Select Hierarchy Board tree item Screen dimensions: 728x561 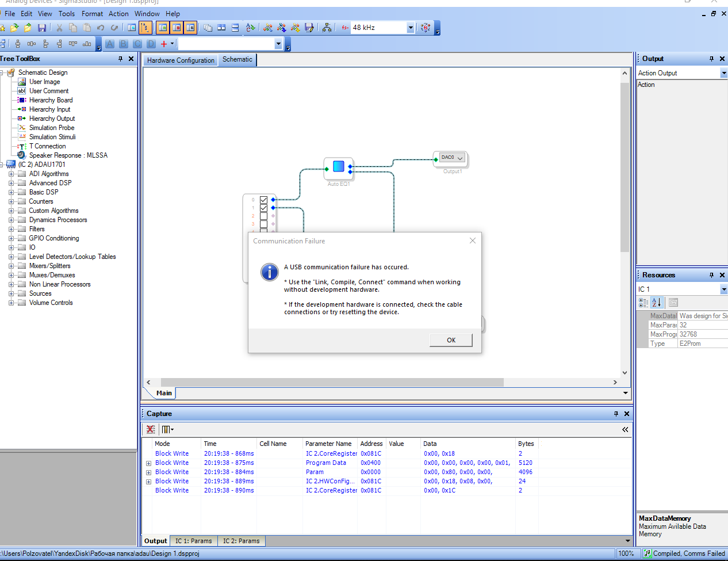click(x=51, y=100)
